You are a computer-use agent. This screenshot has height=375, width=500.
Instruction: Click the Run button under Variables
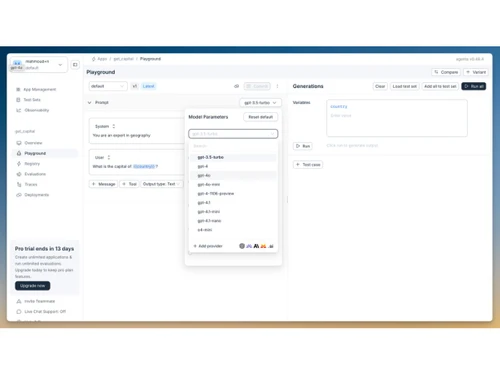click(303, 146)
